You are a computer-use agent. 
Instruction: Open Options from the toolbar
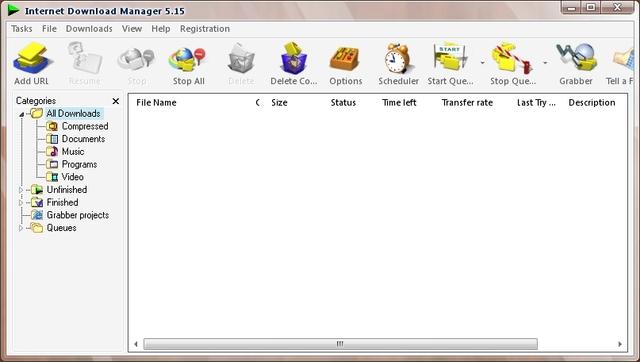tap(345, 59)
